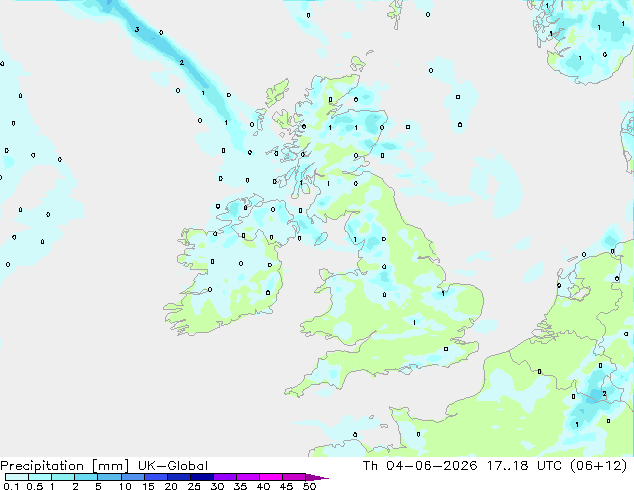Screen dimensions: 634x490
Task: Select the 15–20 mm royal blue legend swatch
Action: [x=155, y=477]
